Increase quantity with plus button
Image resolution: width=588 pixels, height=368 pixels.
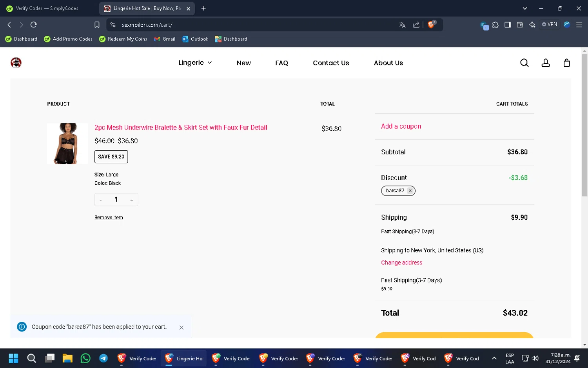(x=132, y=200)
